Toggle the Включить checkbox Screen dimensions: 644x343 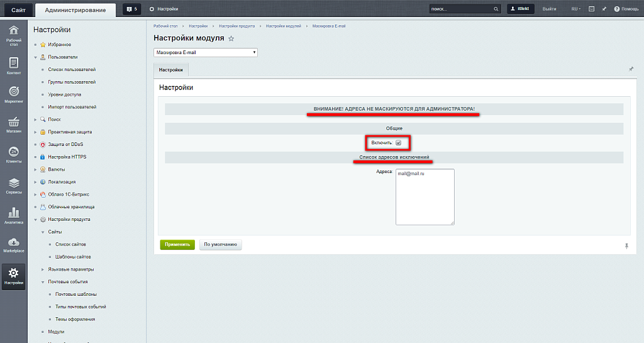(398, 143)
